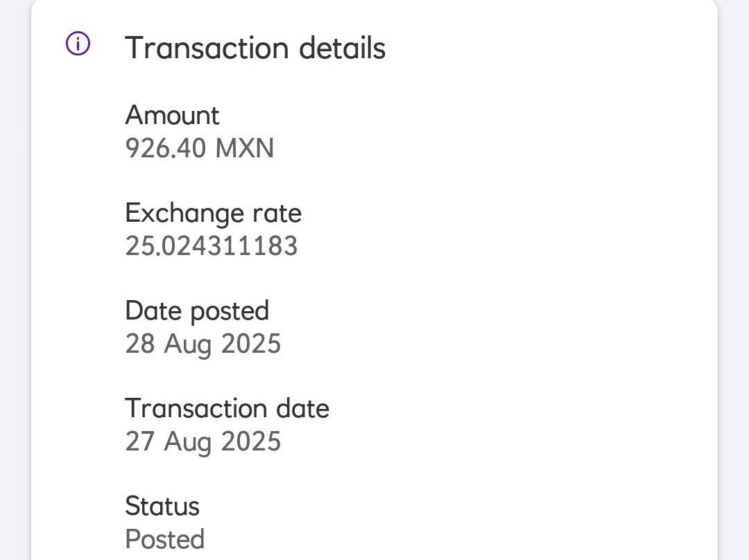Click Aug in the transaction date value
The image size is (749, 560).
coord(187,443)
